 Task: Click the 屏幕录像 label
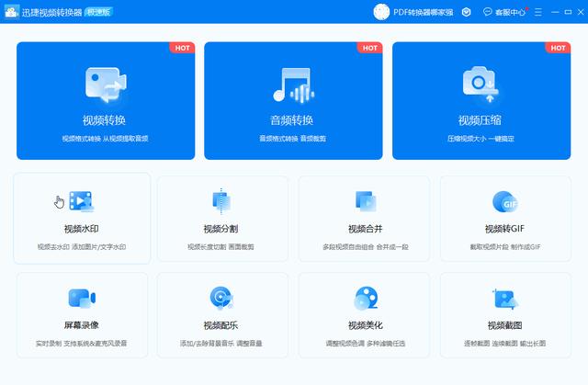[82, 325]
